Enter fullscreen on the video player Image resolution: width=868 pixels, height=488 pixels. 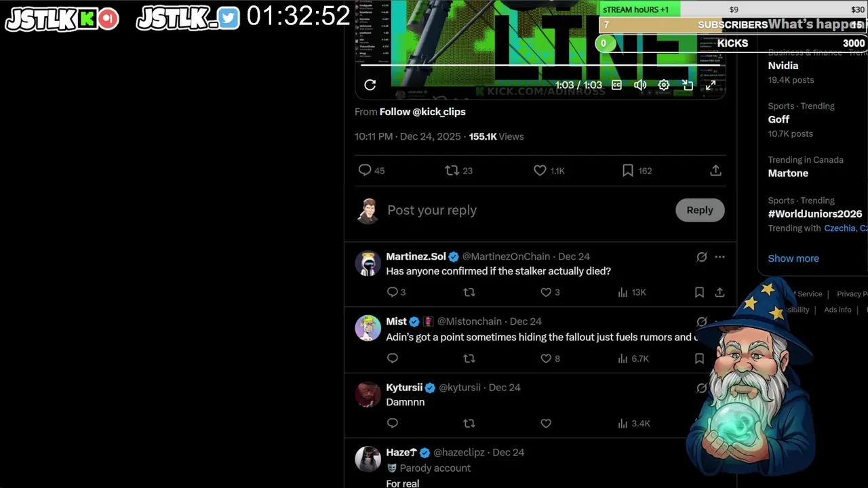(x=711, y=85)
